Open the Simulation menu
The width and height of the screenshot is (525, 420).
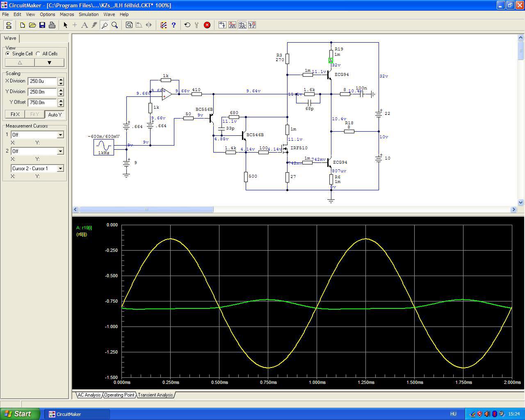(x=89, y=14)
